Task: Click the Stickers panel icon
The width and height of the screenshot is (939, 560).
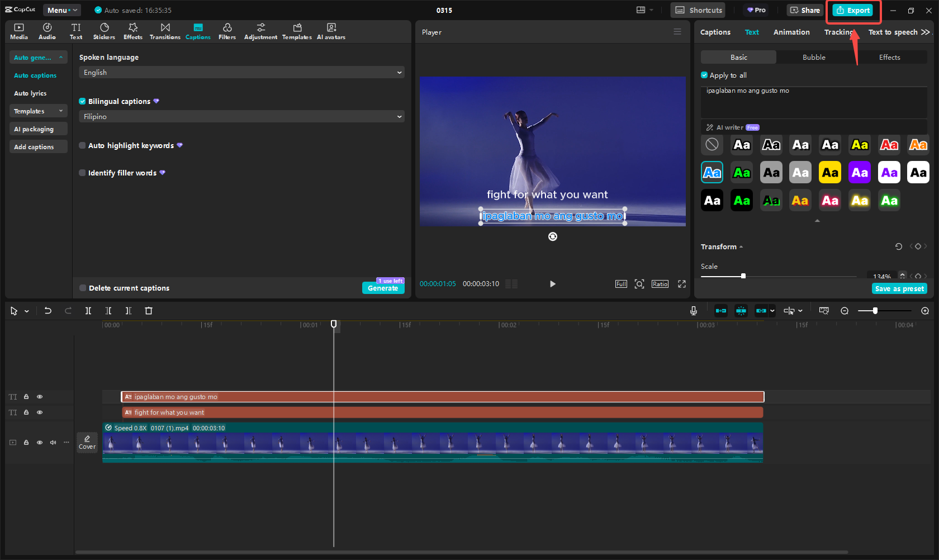Action: (x=104, y=31)
